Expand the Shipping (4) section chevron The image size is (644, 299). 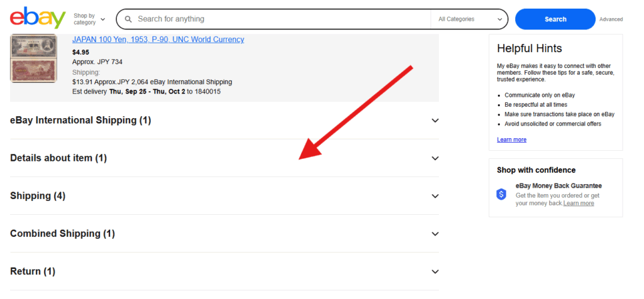[435, 196]
